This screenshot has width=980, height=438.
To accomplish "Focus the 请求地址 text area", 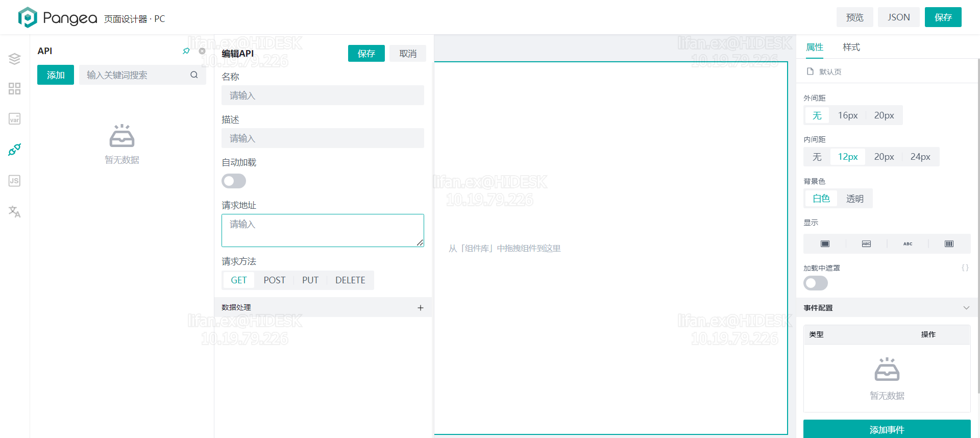I will coord(323,230).
